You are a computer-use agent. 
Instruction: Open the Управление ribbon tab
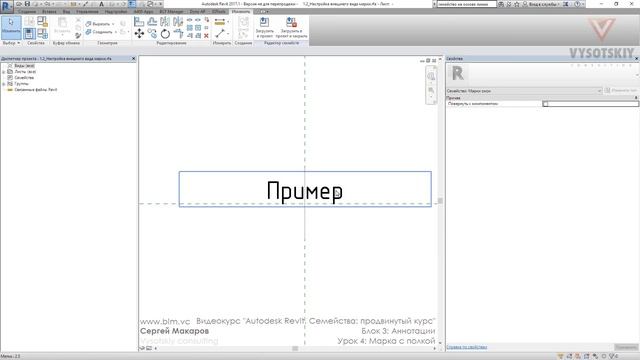[87, 11]
